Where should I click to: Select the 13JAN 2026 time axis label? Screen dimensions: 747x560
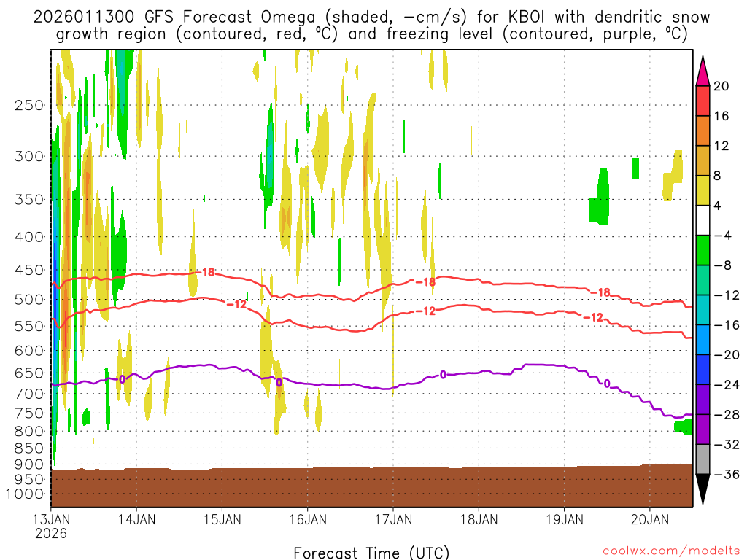[x=51, y=526]
